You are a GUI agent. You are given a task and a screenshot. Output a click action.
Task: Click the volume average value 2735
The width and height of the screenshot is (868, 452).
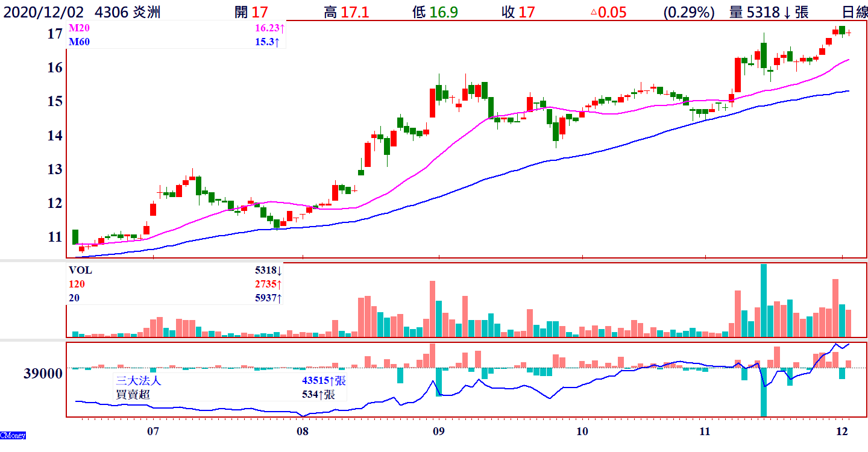[268, 284]
